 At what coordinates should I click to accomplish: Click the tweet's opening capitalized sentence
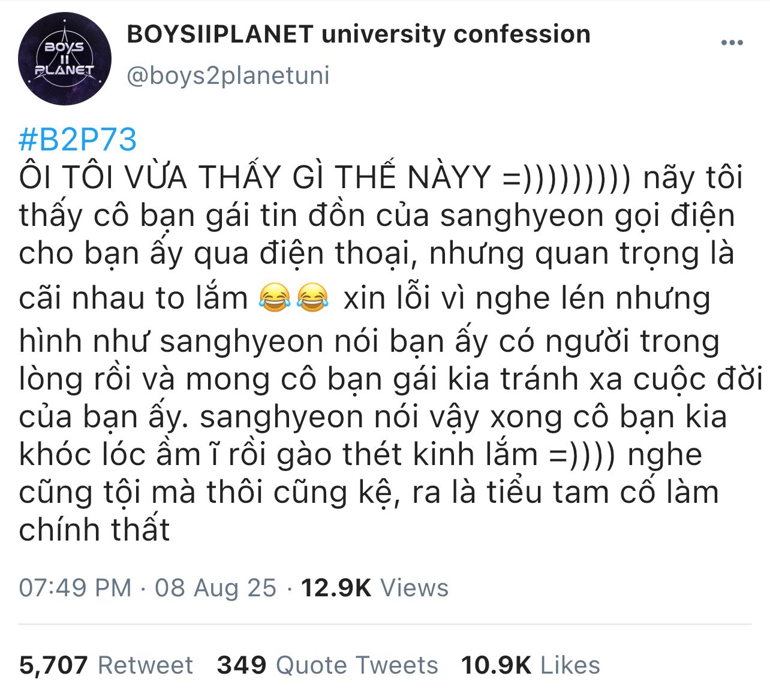pyautogui.click(x=255, y=177)
